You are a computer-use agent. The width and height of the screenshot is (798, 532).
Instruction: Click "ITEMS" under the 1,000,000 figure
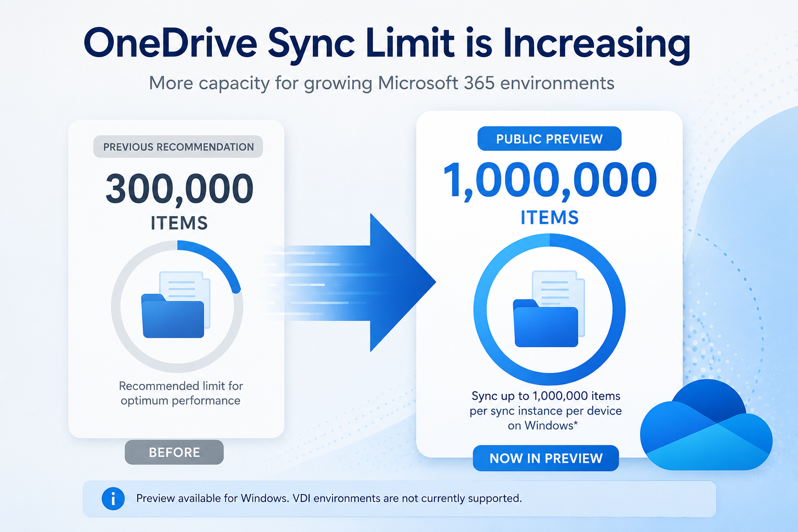pos(550,218)
